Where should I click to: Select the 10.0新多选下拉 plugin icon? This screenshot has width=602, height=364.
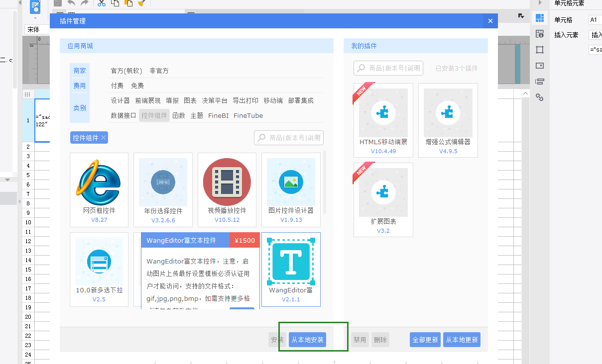point(99,262)
